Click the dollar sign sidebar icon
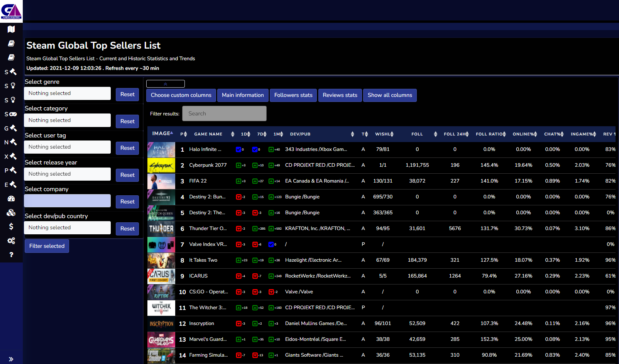 coord(11,227)
